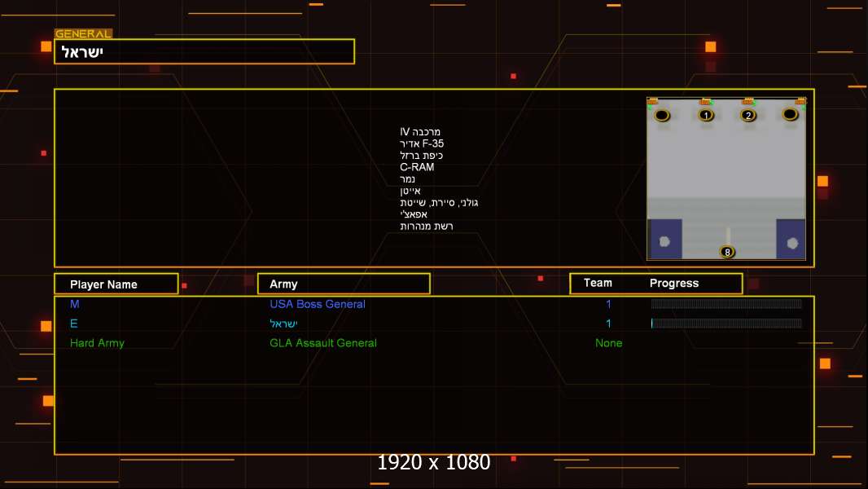Click team number 1 in M's row
Screen dimensions: 868x489
608,304
